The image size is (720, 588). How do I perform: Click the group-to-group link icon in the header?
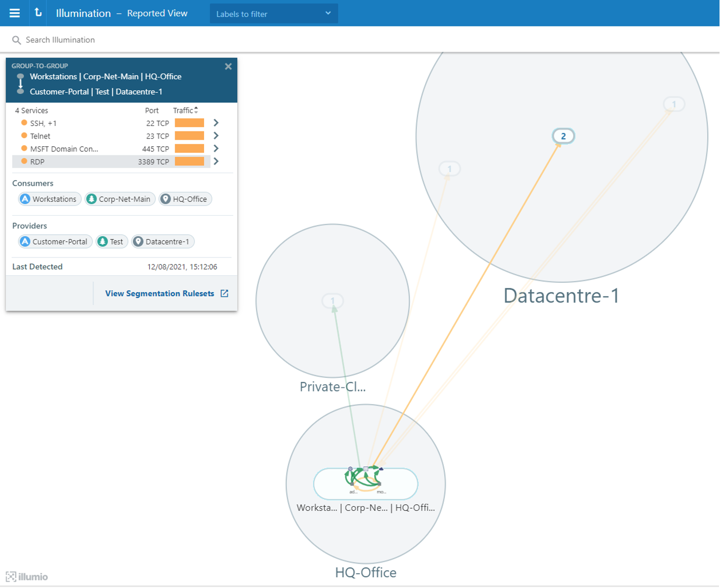20,84
